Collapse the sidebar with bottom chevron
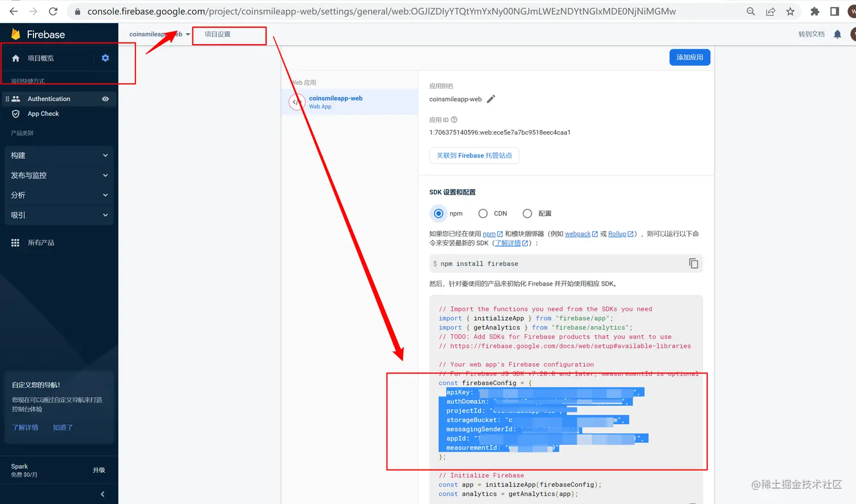This screenshot has height=504, width=856. pos(102,494)
